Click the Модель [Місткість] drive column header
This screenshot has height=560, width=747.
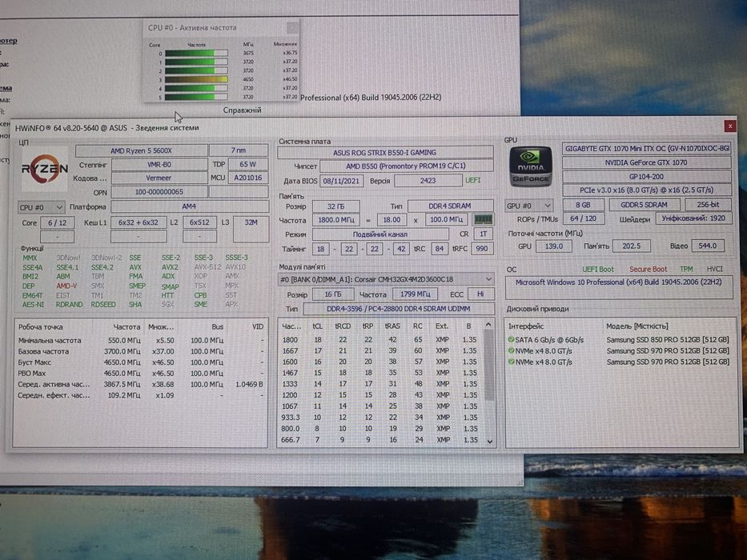[637, 326]
